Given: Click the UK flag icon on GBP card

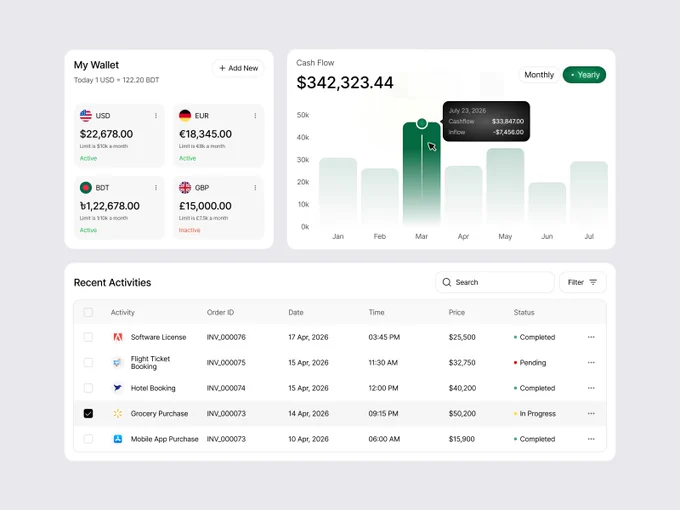Looking at the screenshot, I should pos(185,187).
